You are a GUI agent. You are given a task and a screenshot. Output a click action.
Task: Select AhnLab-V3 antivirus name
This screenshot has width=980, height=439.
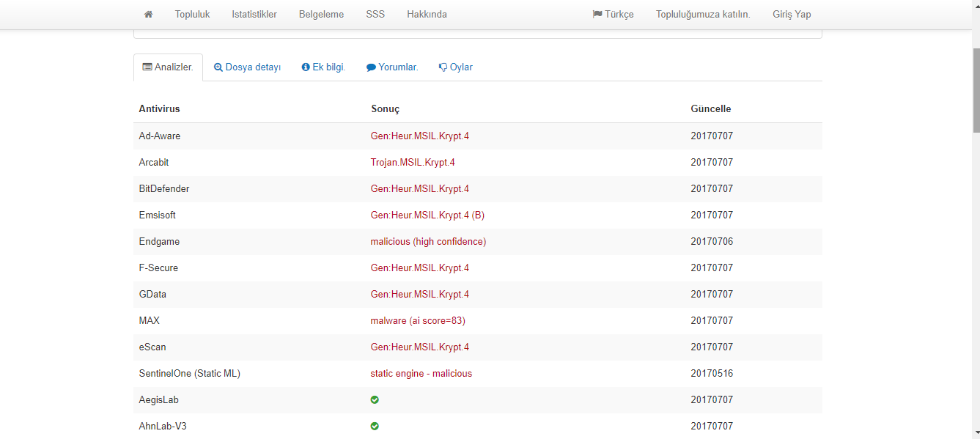163,427
